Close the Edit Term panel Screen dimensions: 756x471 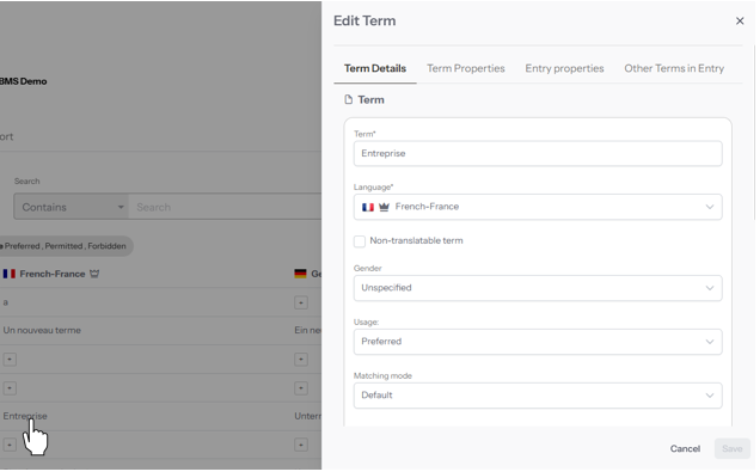coord(739,21)
